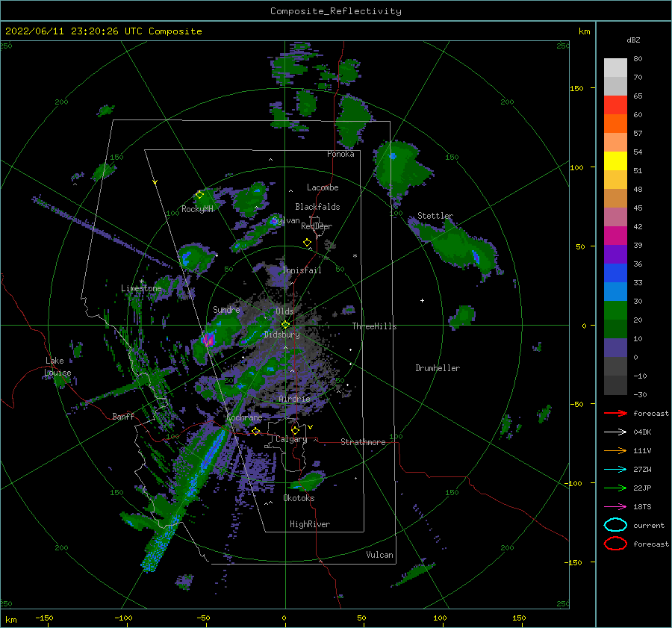This screenshot has width=672, height=628.
Task: Click the yellow diamond marker above the Calgary label
Action: (295, 430)
